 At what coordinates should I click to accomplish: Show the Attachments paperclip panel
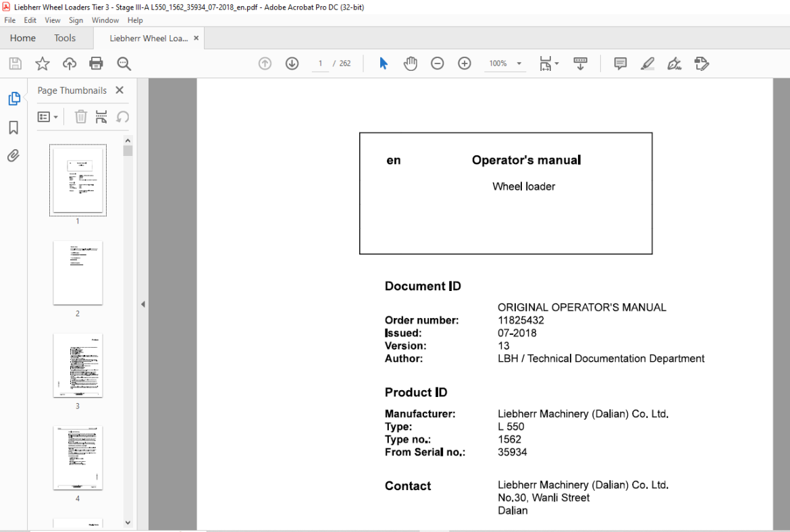click(14, 156)
